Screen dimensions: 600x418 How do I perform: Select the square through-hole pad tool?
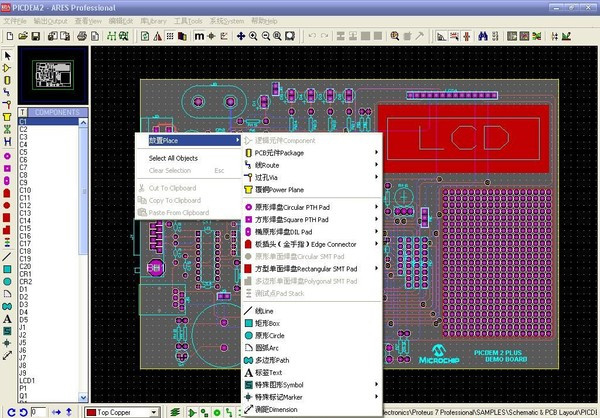7,168
